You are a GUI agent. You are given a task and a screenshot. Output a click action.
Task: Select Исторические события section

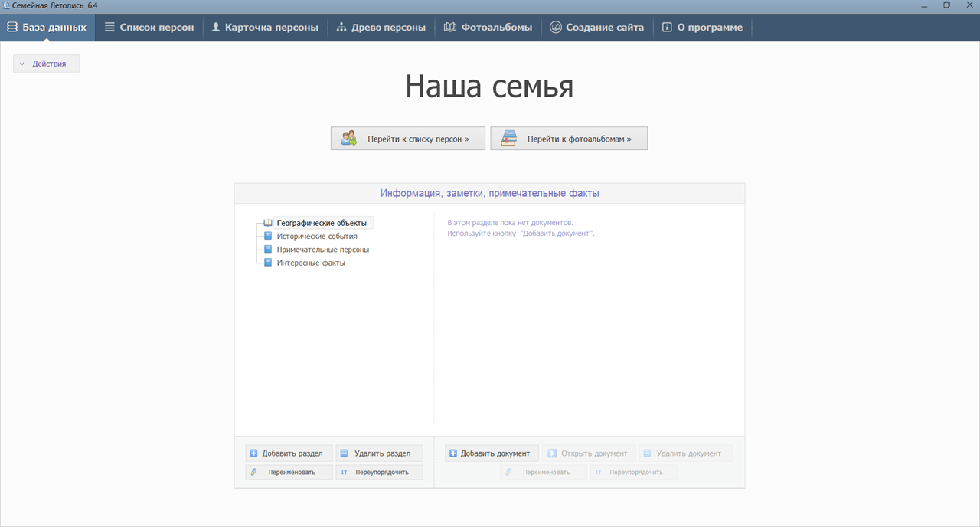tap(317, 236)
